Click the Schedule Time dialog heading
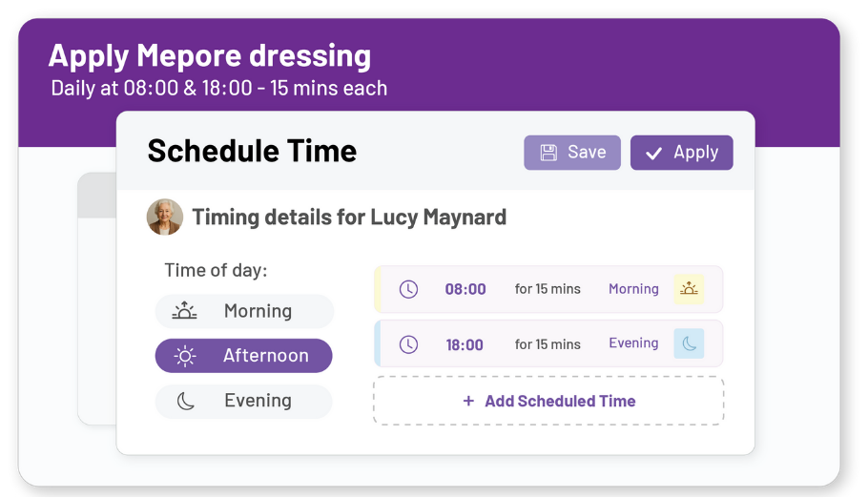 click(x=252, y=151)
